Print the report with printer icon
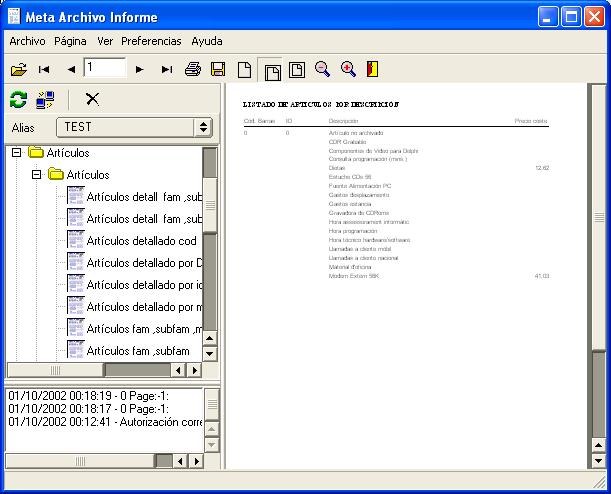 [193, 69]
